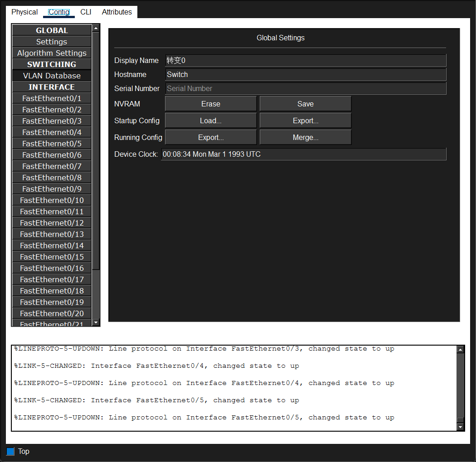The width and height of the screenshot is (476, 462).
Task: Select the FastEthernet0/19 interface
Action: pos(52,302)
